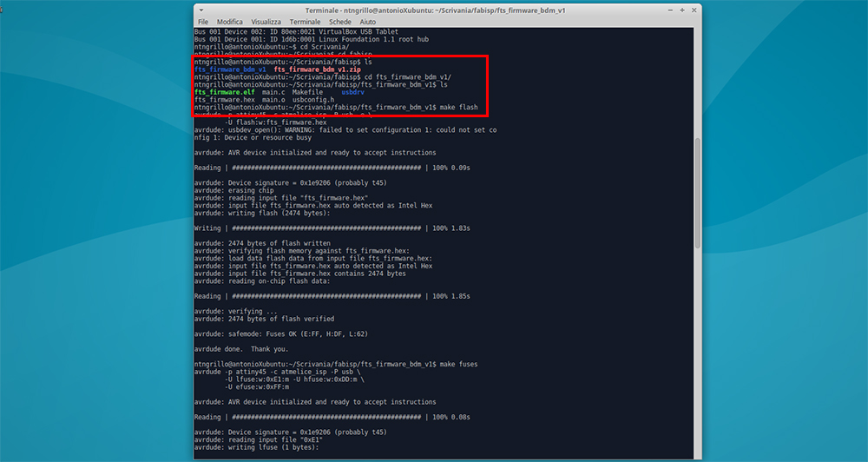Click 'fts_firmware.hex contains 2474 bytes' line
Image resolution: width=868 pixels, height=462 pixels.
[300, 274]
